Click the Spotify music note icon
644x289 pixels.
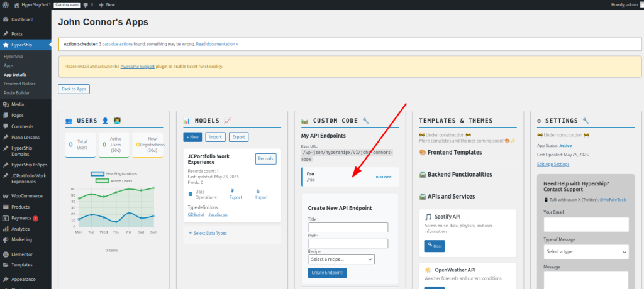[x=428, y=216]
